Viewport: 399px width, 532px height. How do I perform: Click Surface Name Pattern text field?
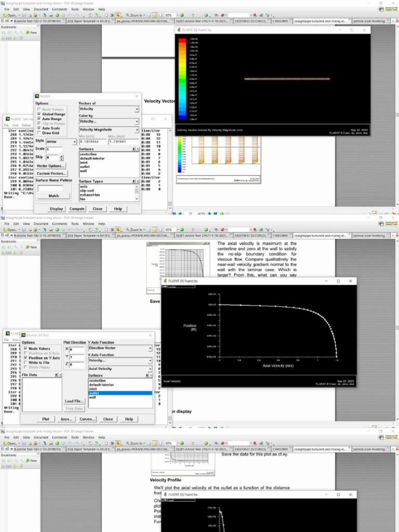[x=50, y=188]
